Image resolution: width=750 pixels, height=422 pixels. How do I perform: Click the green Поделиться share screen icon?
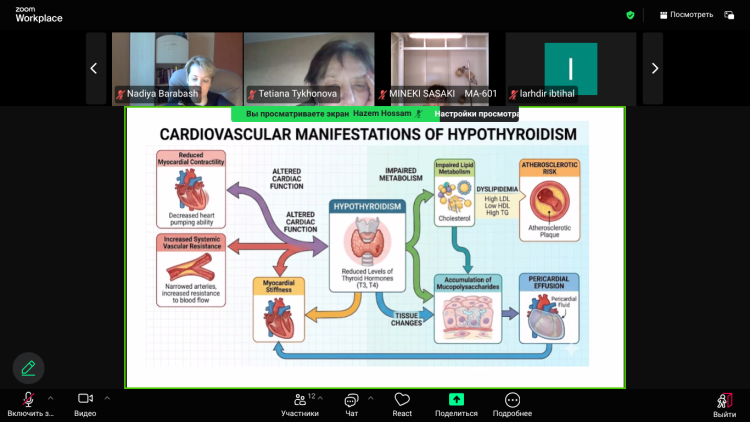pos(456,400)
